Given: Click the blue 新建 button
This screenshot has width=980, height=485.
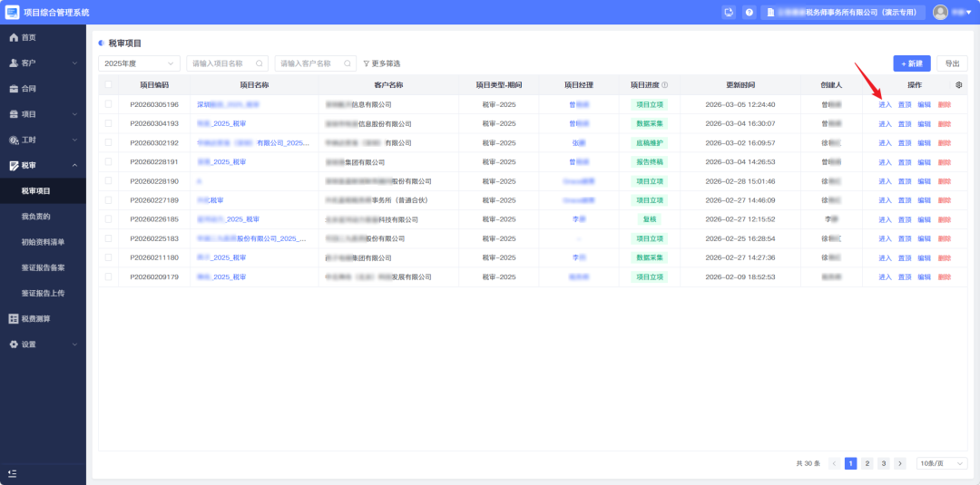Looking at the screenshot, I should (911, 63).
